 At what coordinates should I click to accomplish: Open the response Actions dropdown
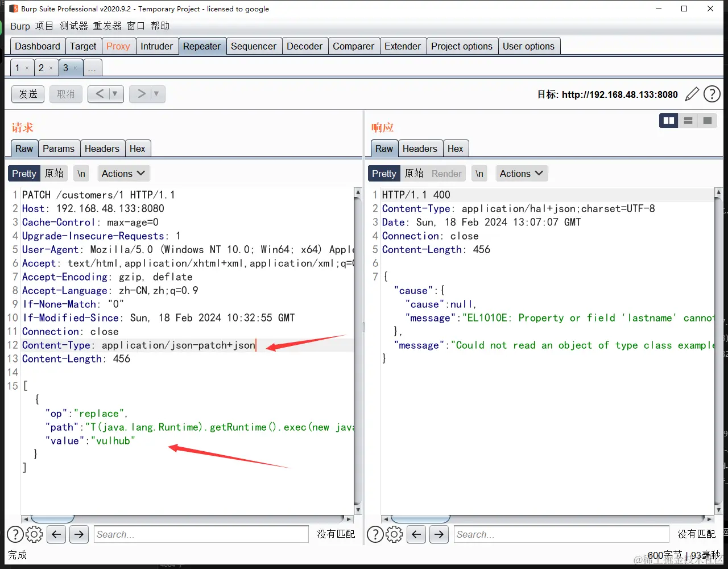click(522, 174)
